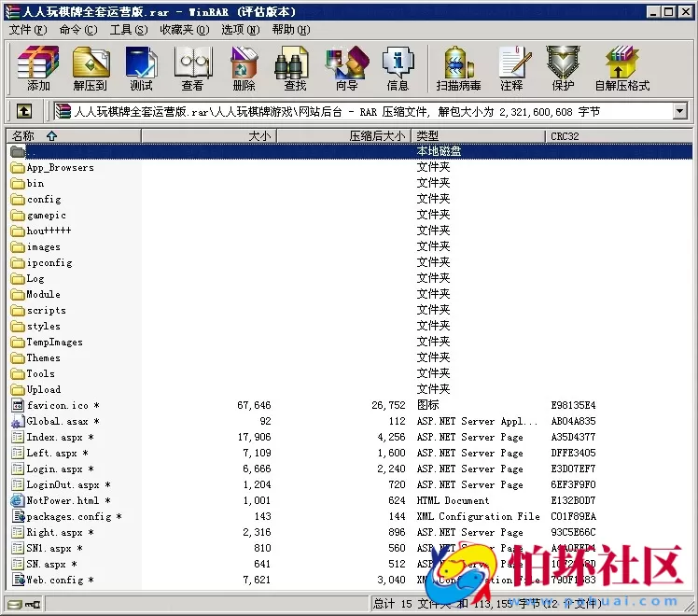Select the TempImages folder row

coord(350,342)
